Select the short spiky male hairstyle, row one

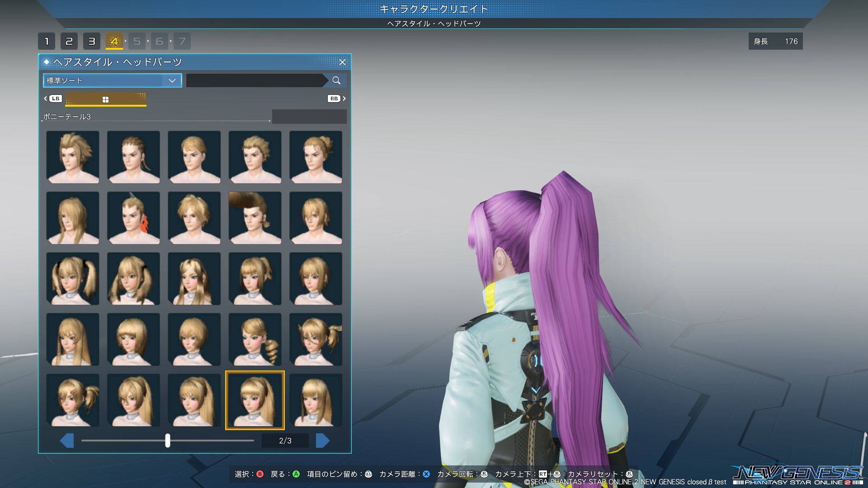(x=255, y=157)
